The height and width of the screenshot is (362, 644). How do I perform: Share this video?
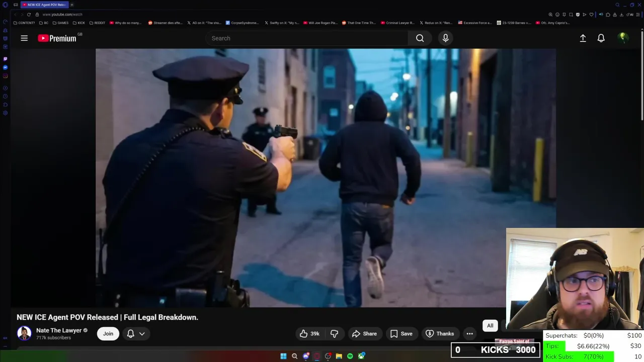[364, 333]
